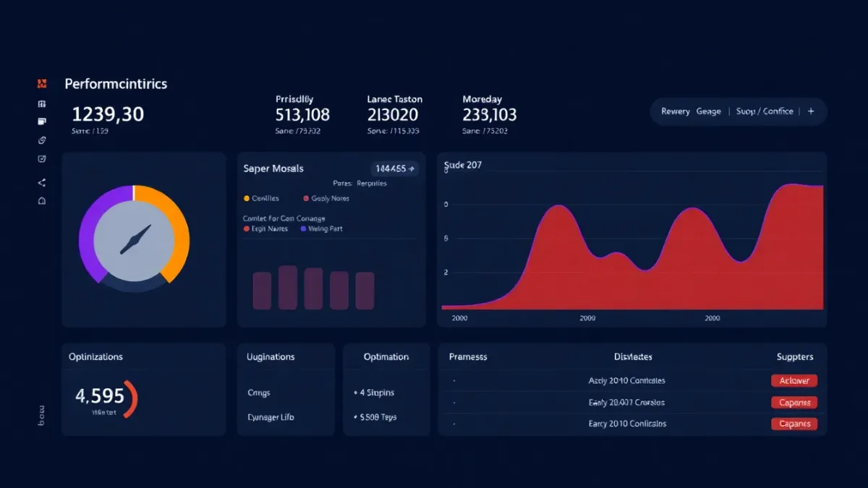Toggle the yellow Cenlites legend dot

247,198
